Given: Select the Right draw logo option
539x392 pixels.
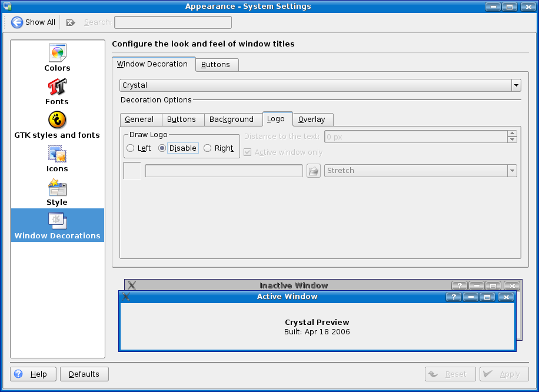Looking at the screenshot, I should pyautogui.click(x=208, y=148).
